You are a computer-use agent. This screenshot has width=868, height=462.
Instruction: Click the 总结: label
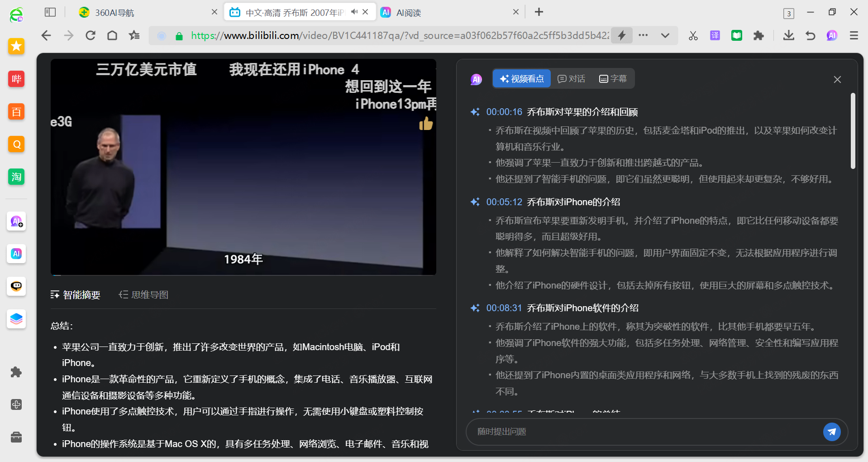pyautogui.click(x=62, y=326)
